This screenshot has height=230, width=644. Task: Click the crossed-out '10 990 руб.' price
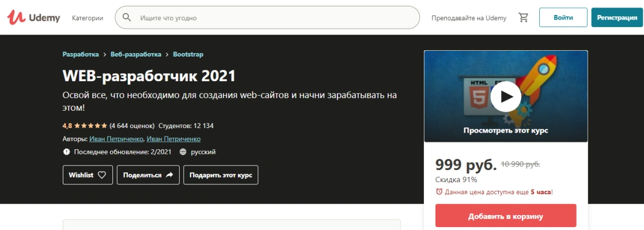(520, 164)
